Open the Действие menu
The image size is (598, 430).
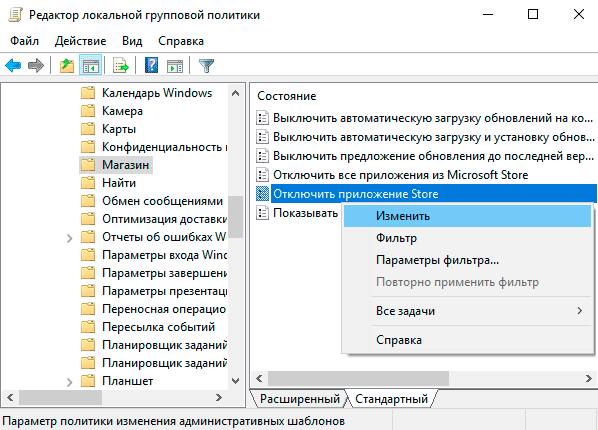coord(80,41)
